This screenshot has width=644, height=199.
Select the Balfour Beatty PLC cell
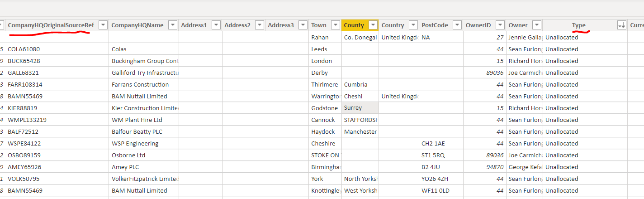click(x=144, y=131)
